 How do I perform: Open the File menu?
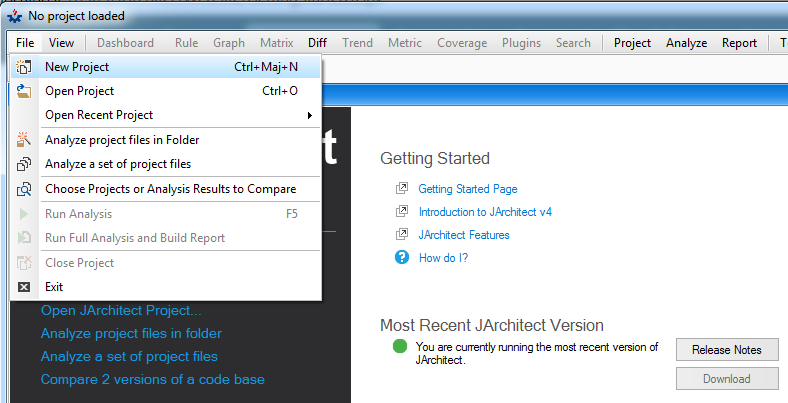pyautogui.click(x=25, y=43)
